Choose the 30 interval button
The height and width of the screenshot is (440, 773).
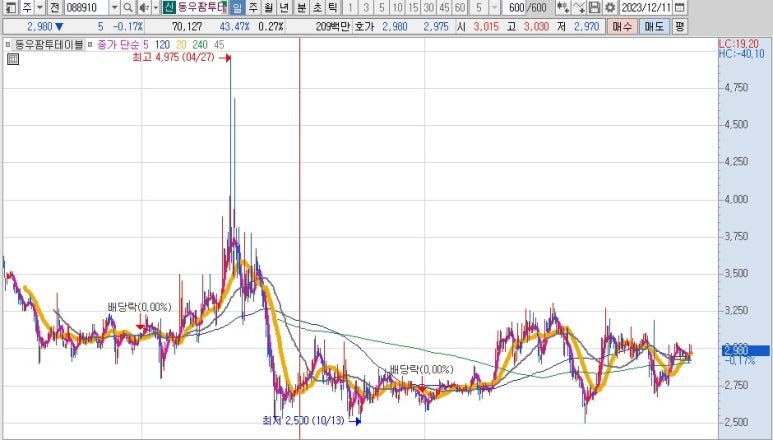click(429, 7)
